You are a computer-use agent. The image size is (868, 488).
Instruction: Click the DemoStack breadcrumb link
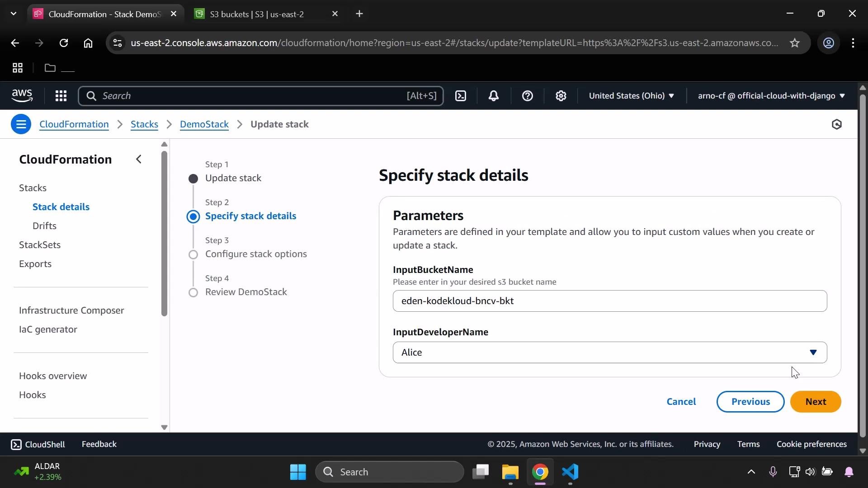tap(204, 124)
